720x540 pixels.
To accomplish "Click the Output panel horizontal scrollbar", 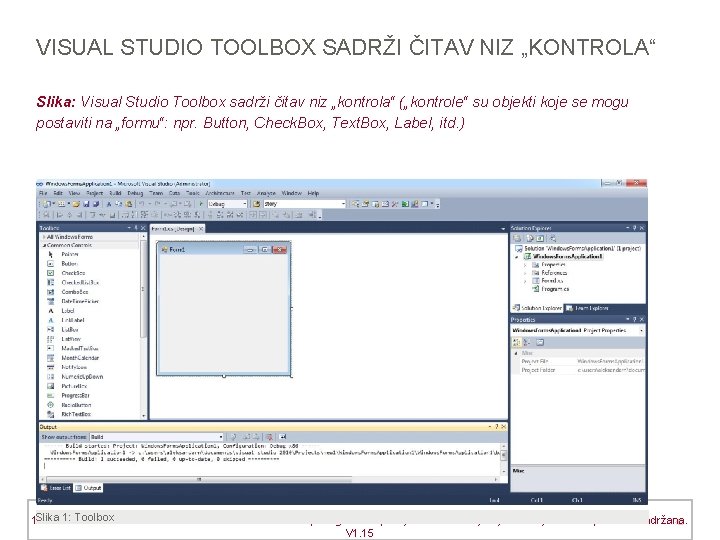I will click(271, 479).
